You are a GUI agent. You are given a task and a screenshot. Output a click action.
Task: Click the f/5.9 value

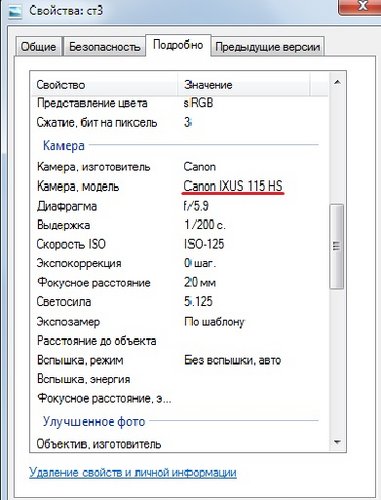point(196,206)
